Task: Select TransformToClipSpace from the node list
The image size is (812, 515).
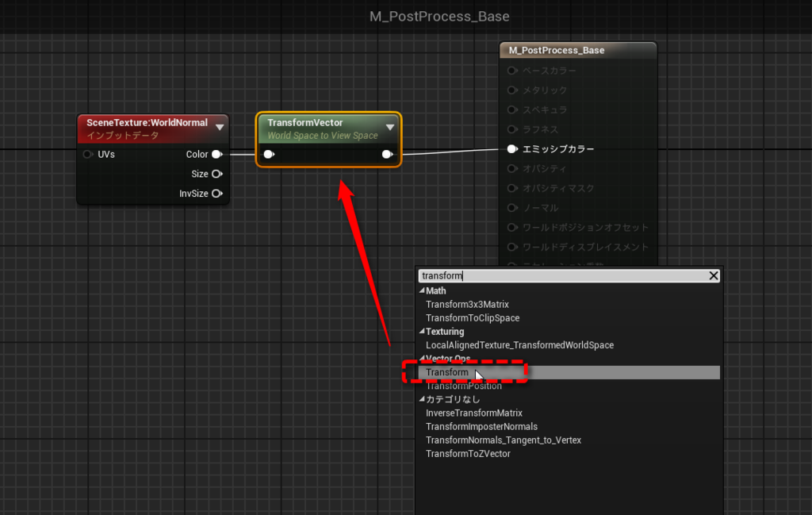Action: tap(473, 318)
